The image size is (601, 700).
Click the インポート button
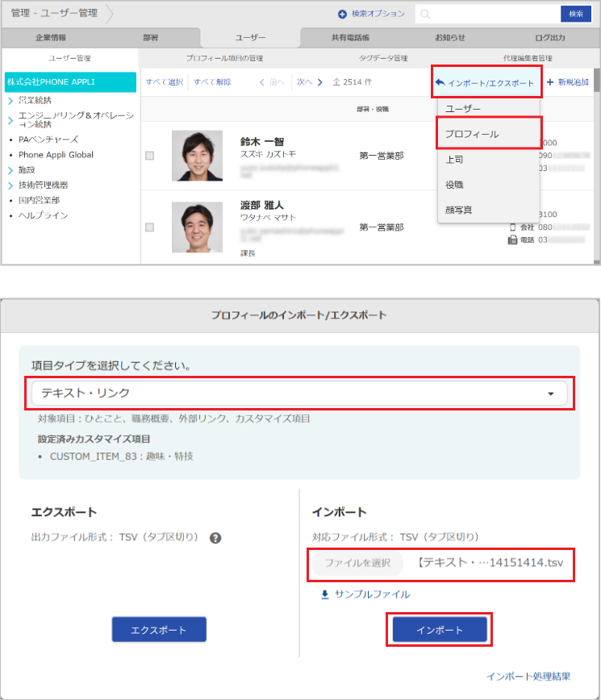440,630
